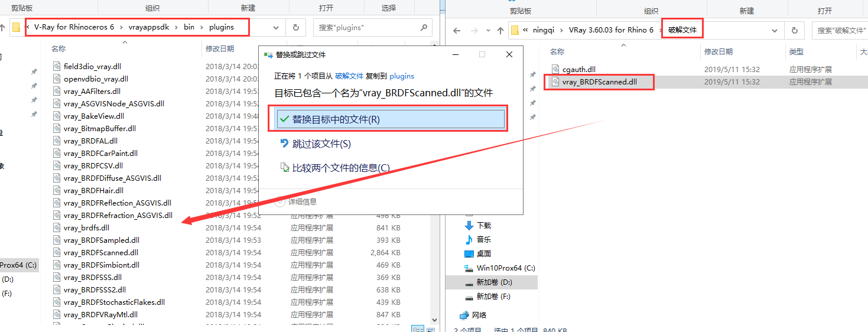The height and width of the screenshot is (332, 868).
Task: Select vray_BRDFScanned.dll in plugins window
Action: [x=100, y=252]
